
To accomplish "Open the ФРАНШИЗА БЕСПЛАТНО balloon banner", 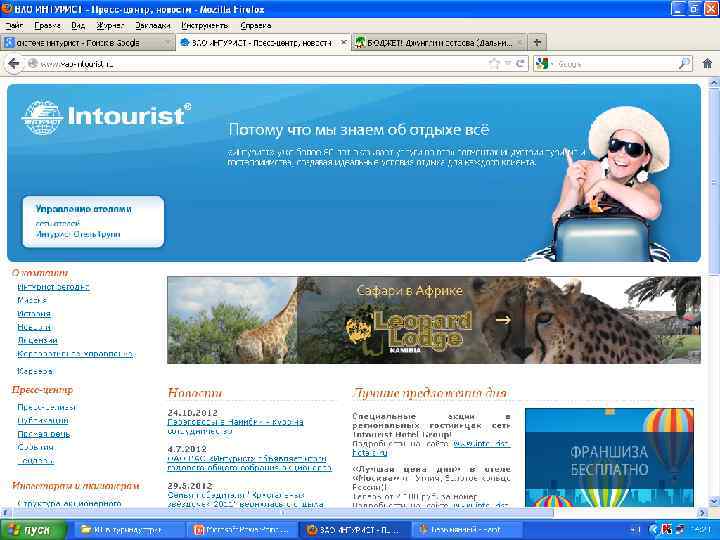I will [609, 458].
